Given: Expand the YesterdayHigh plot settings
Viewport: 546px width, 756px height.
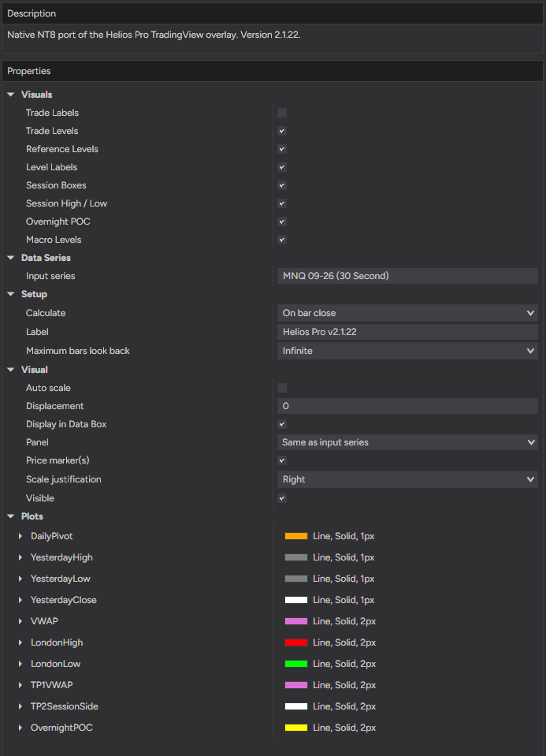Looking at the screenshot, I should click(x=20, y=557).
